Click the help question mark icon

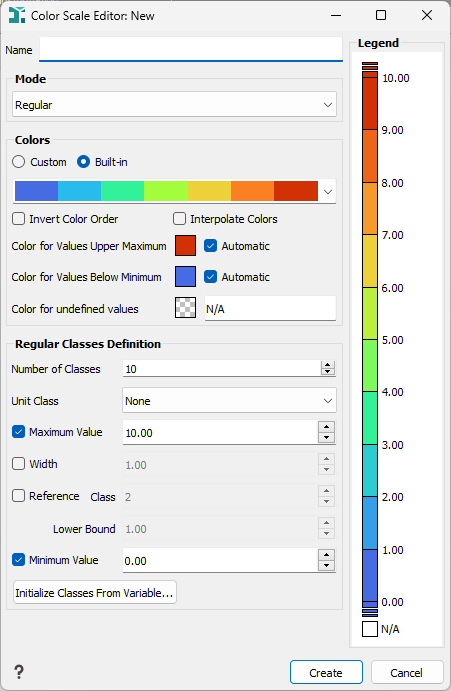tap(19, 672)
